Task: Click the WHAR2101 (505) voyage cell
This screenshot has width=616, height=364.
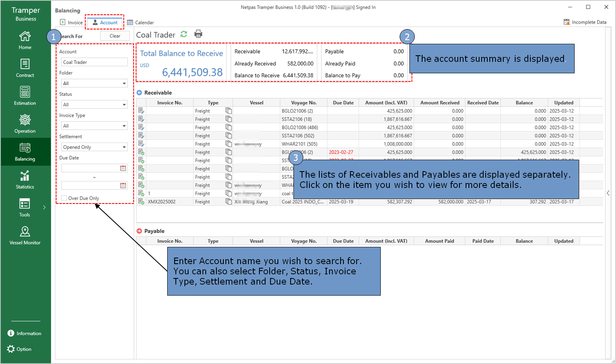Action: point(304,144)
